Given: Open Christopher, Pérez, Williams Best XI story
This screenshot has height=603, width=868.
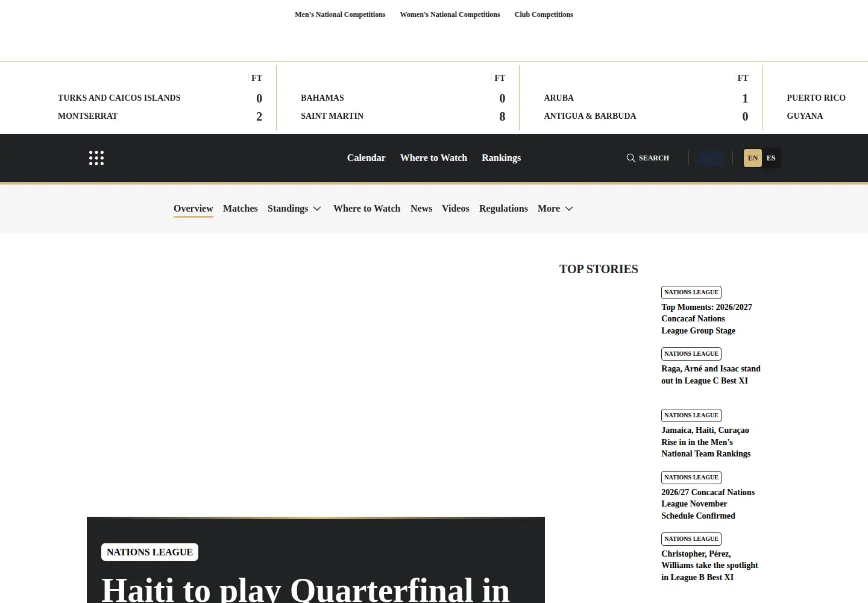Looking at the screenshot, I should point(709,566).
